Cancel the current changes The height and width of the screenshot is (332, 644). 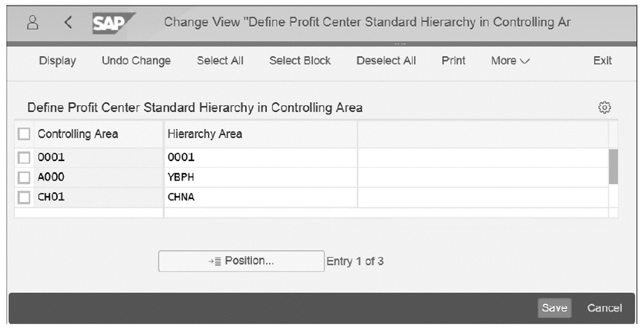[x=604, y=308]
